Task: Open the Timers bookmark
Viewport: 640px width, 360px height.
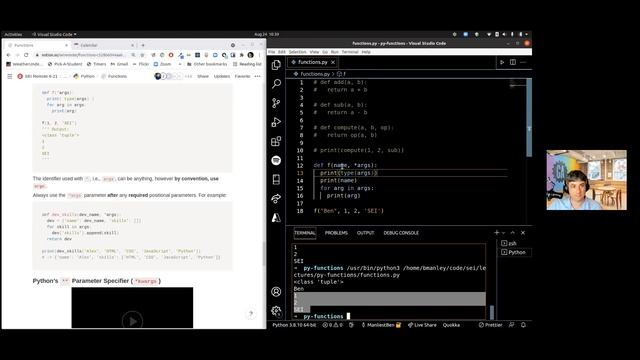Action: [x=96, y=64]
